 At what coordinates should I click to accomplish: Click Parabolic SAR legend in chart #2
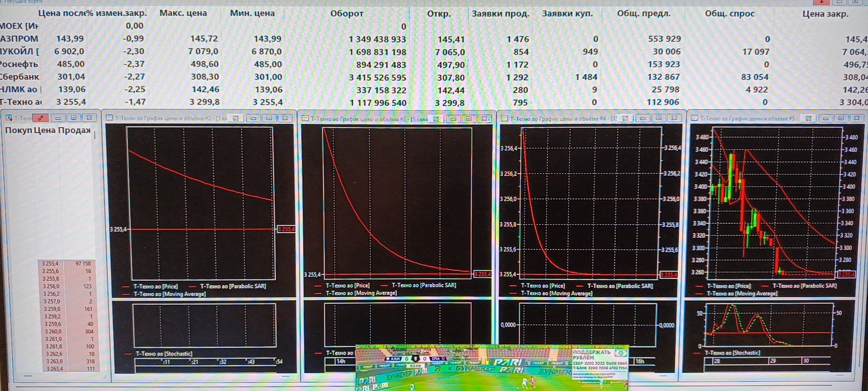(233, 286)
